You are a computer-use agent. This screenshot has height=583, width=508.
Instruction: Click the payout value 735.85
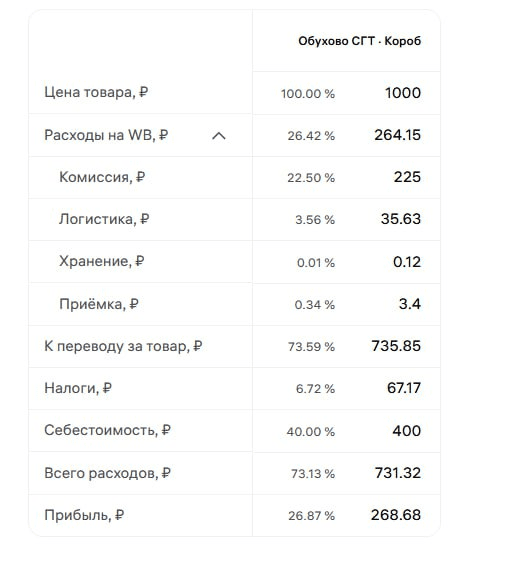coord(396,346)
